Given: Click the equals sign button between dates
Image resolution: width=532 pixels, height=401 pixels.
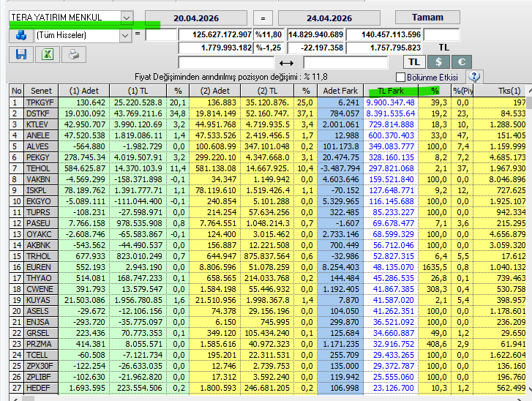Looking at the screenshot, I should pos(263,18).
